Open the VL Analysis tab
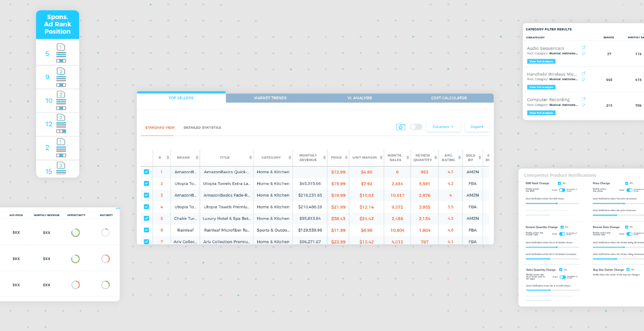 [360, 98]
